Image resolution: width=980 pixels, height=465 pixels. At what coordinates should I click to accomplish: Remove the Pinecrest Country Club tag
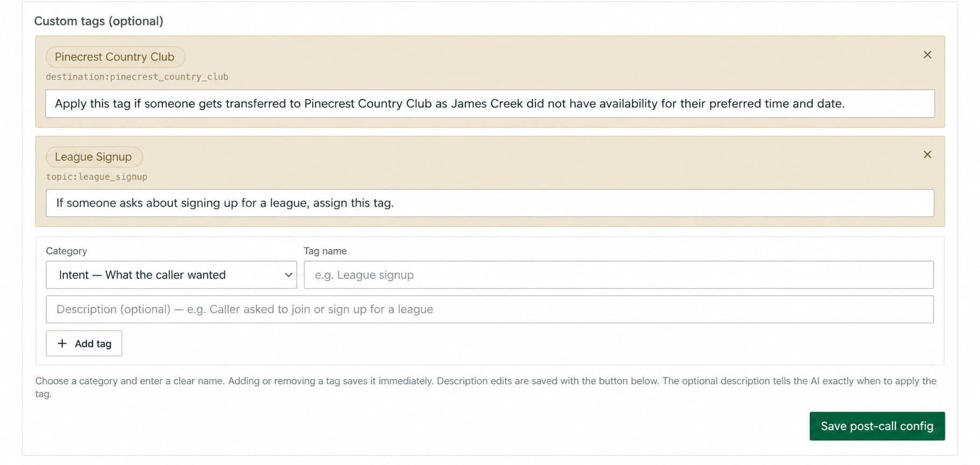coord(927,55)
